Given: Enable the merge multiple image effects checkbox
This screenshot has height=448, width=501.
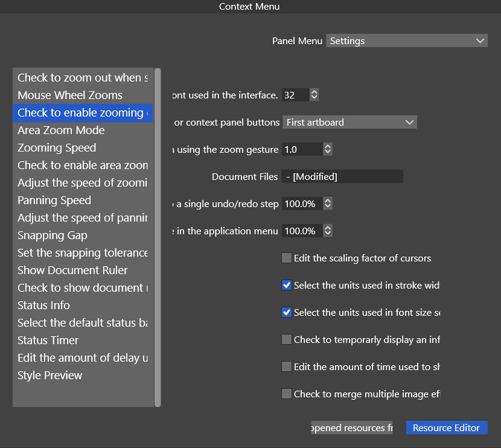Looking at the screenshot, I should 287,394.
